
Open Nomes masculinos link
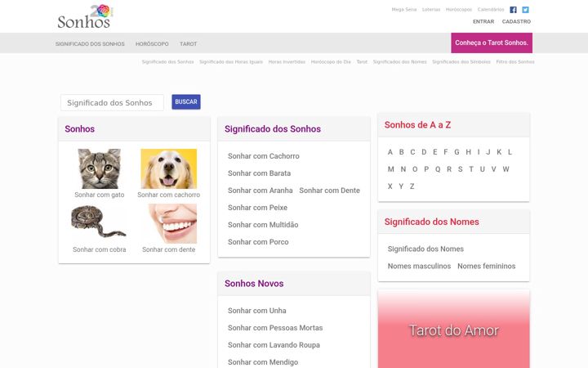(x=419, y=267)
